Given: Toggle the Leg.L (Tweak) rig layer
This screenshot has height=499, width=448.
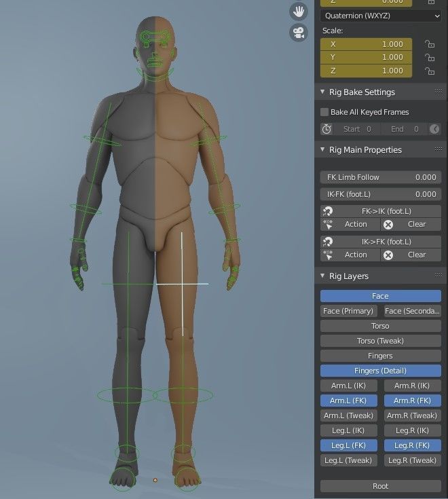Looking at the screenshot, I should coord(349,460).
